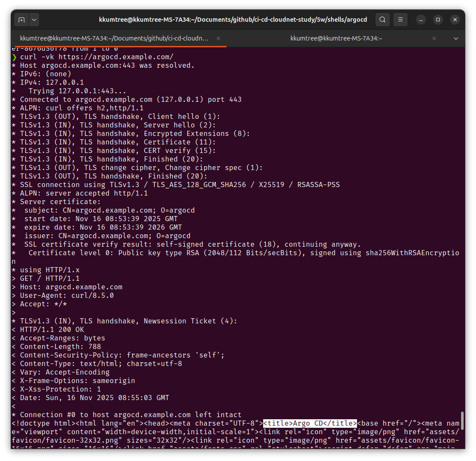Close the terminal window
Image resolution: width=476 pixels, height=461 pixels.
455,20
